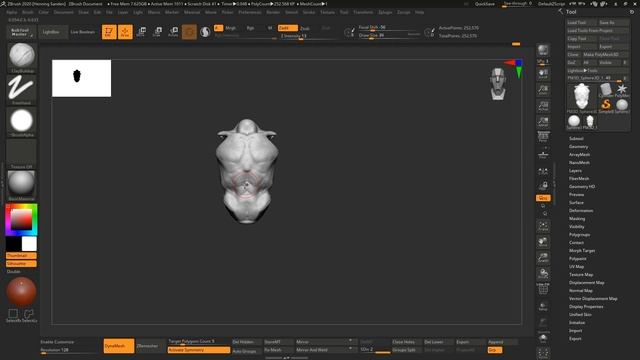Toggle Activate Symmetry button
Screen dimensions: 640x360
(x=199, y=350)
